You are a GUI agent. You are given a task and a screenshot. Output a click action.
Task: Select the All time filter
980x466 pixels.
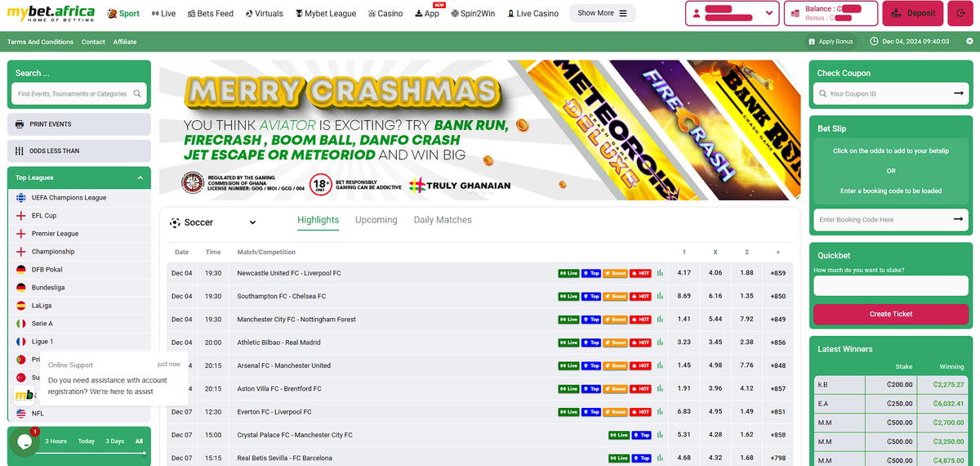point(139,441)
